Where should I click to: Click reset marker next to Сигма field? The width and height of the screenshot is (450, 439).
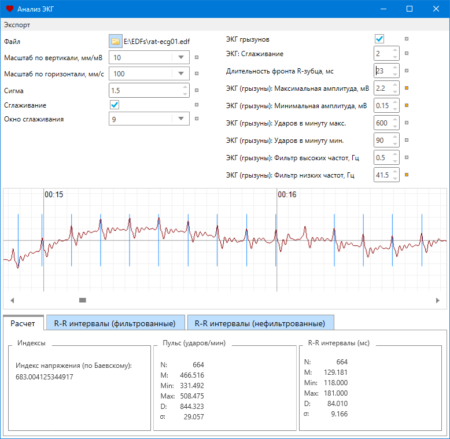pos(197,90)
